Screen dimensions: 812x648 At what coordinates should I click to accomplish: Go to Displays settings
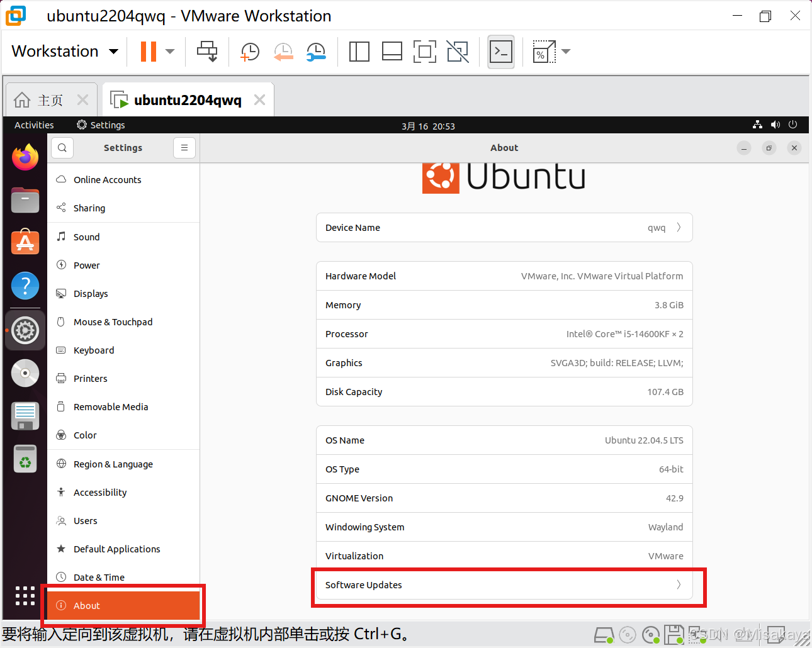coord(123,294)
